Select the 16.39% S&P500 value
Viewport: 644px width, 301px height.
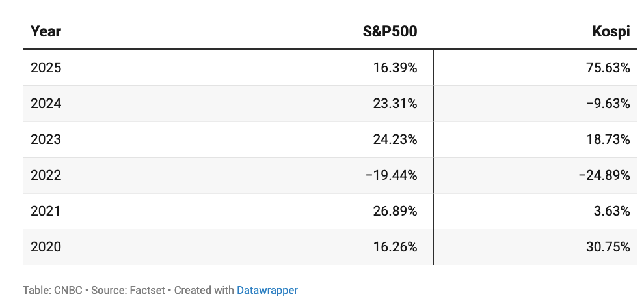click(x=394, y=68)
